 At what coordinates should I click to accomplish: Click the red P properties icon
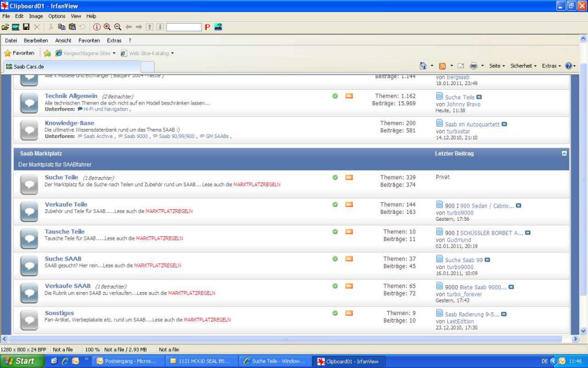point(207,27)
